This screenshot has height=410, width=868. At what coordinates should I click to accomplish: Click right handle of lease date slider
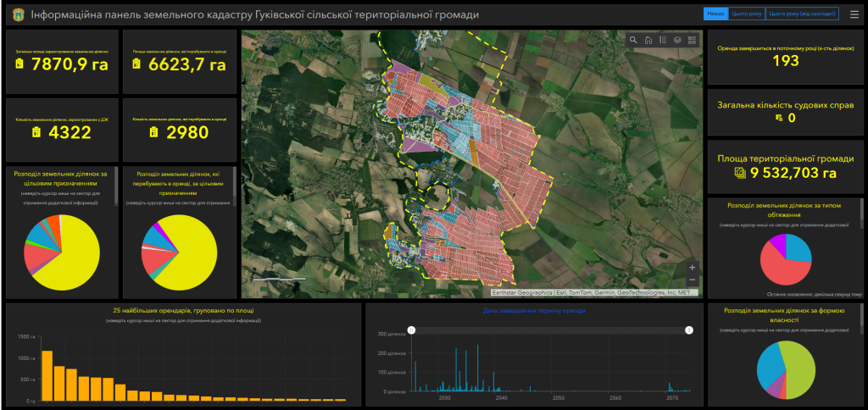689,330
